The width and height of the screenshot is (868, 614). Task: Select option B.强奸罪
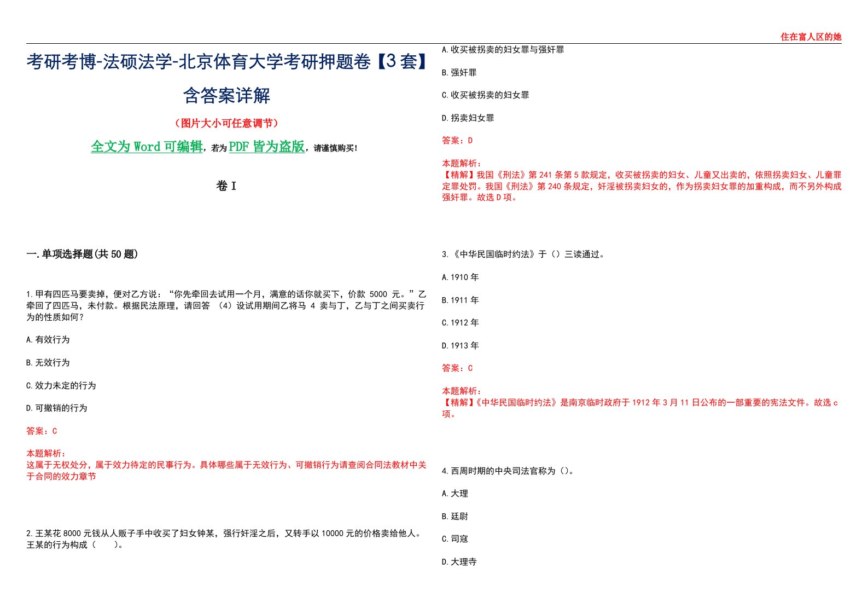coord(459,73)
